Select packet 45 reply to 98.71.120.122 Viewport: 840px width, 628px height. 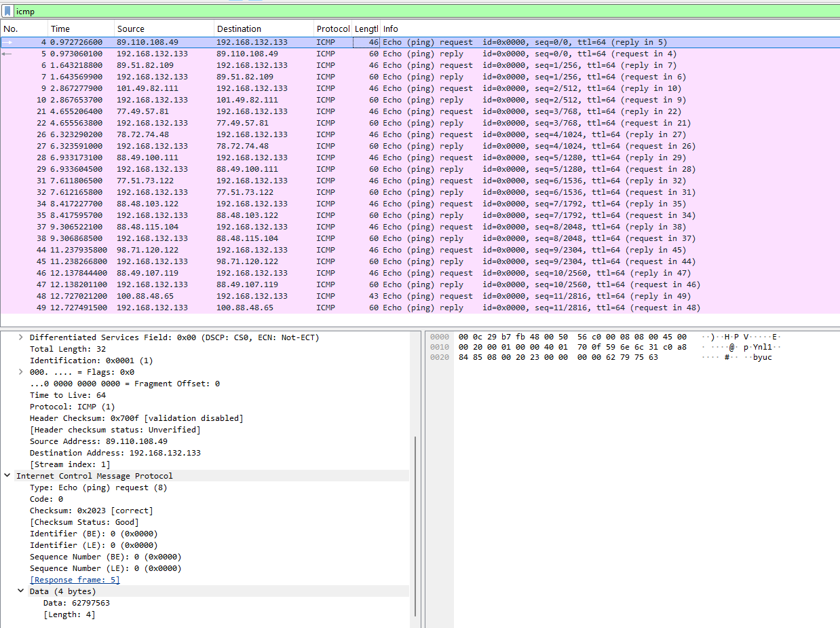pos(420,261)
